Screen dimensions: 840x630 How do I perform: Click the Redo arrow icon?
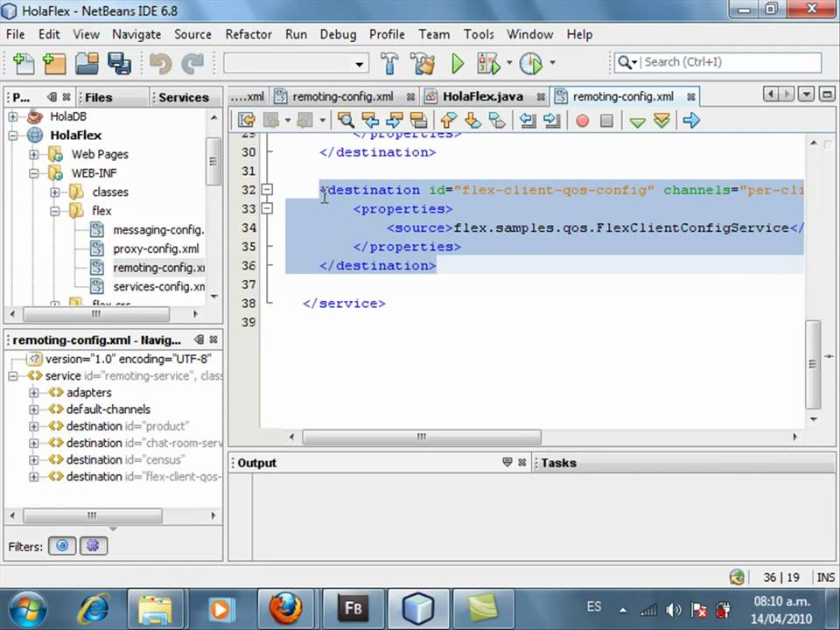192,63
